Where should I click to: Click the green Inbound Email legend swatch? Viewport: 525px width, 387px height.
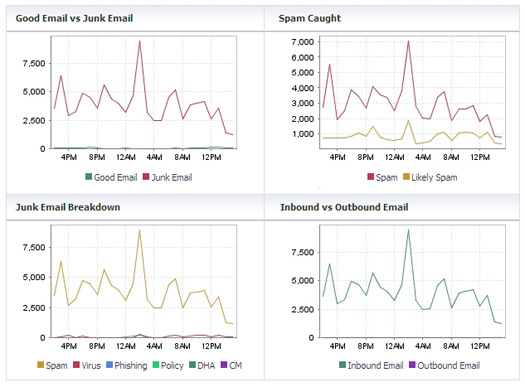342,365
